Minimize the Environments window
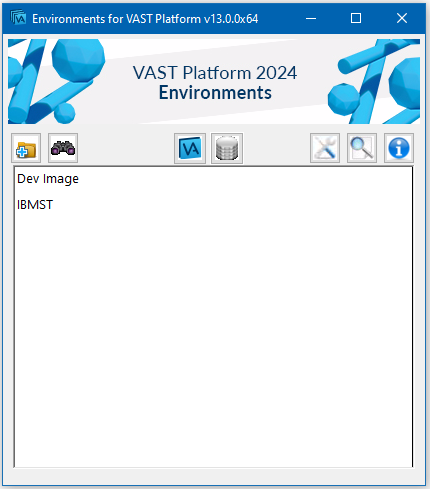 [311, 18]
